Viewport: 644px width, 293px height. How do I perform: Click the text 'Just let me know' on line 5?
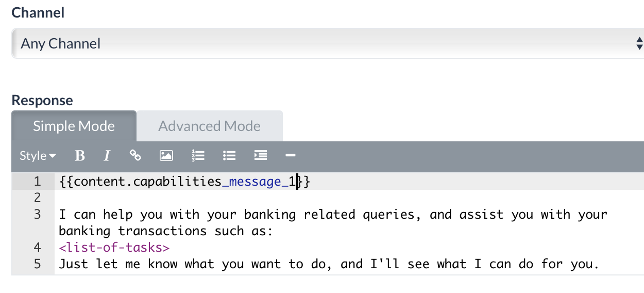click(118, 264)
